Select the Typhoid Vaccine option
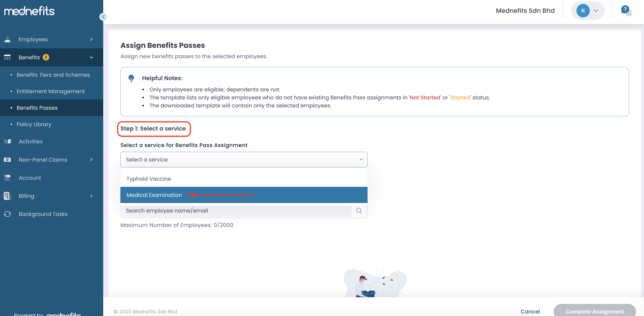Image resolution: width=644 pixels, height=316 pixels. point(149,179)
